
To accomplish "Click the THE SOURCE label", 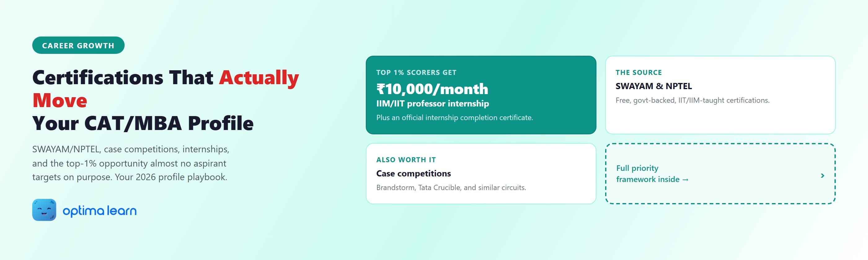I will (x=639, y=72).
